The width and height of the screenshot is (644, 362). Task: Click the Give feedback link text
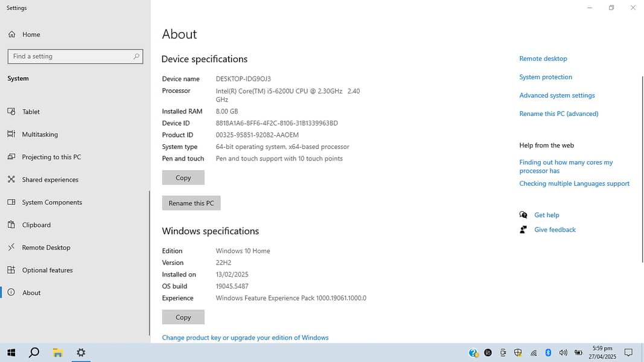pos(555,229)
